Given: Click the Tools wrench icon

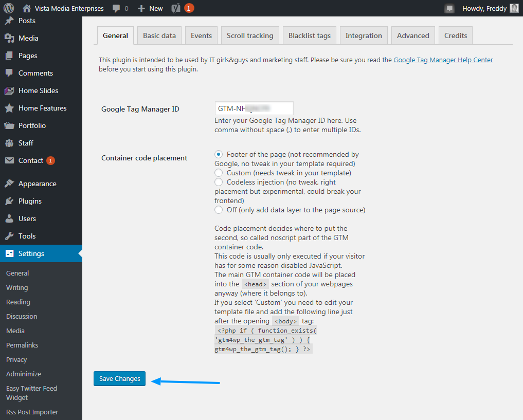Looking at the screenshot, I should pyautogui.click(x=9, y=236).
